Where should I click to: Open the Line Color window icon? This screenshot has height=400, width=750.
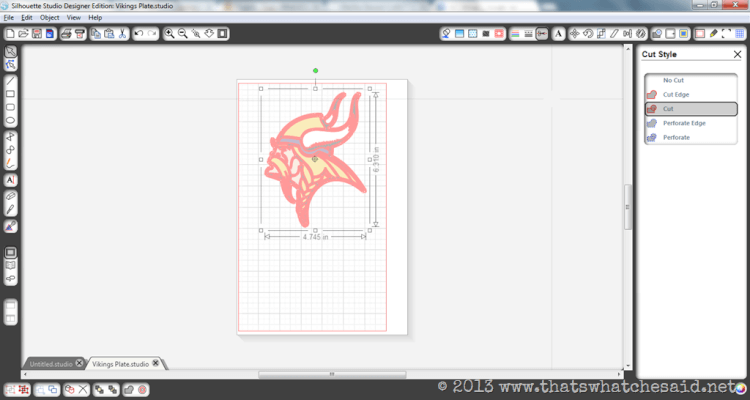point(515,33)
